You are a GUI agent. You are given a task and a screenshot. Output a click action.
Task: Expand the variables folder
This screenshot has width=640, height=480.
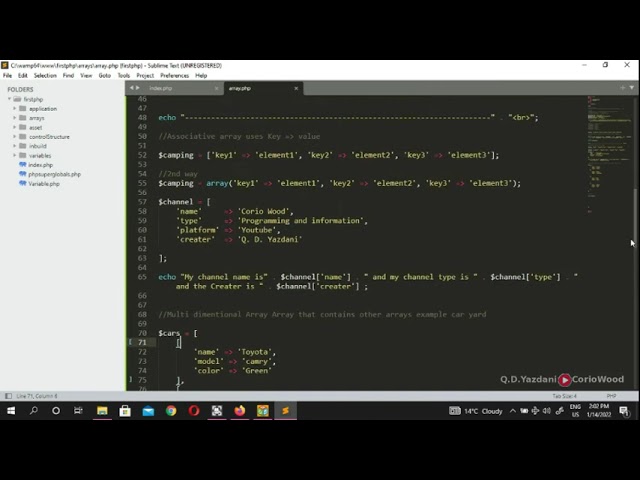(x=15, y=156)
